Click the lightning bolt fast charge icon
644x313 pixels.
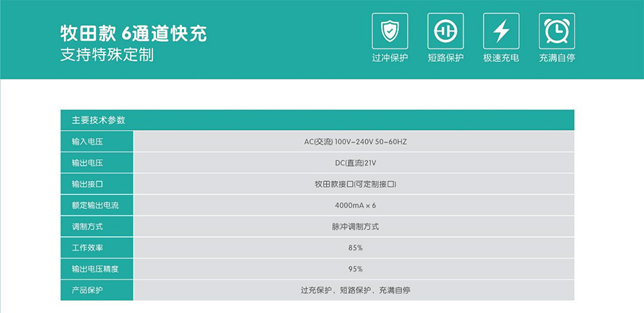coord(501,31)
